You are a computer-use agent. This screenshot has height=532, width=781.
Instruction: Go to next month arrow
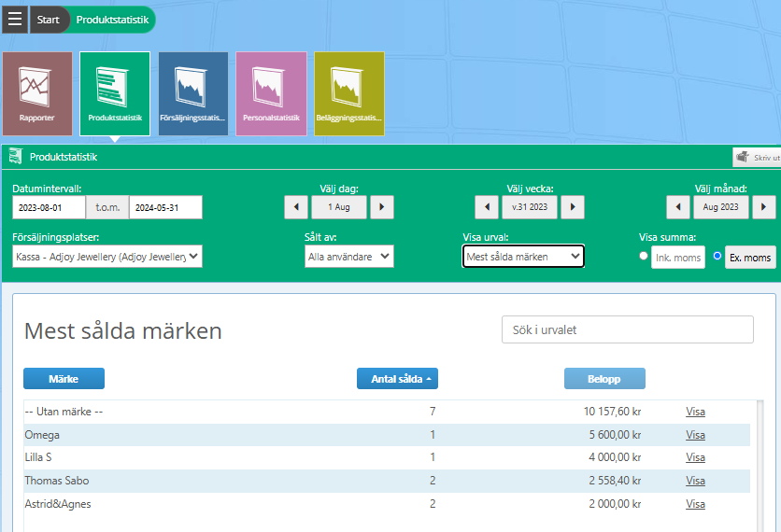764,207
